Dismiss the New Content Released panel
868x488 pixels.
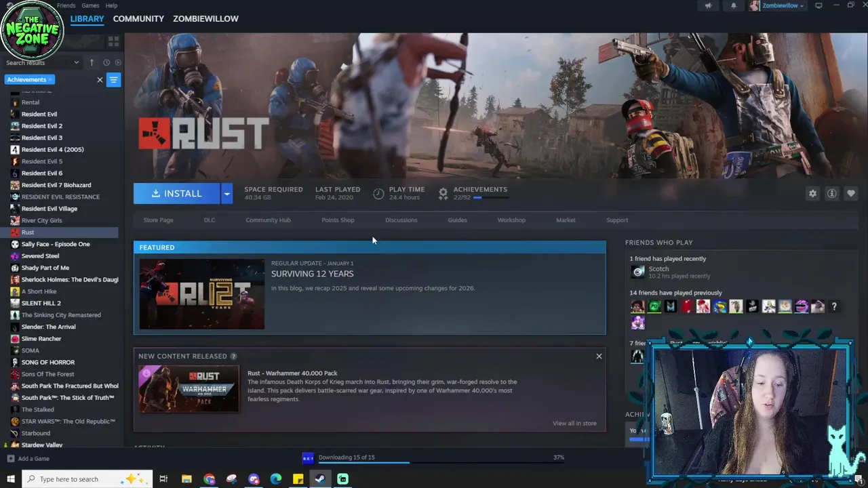point(599,357)
